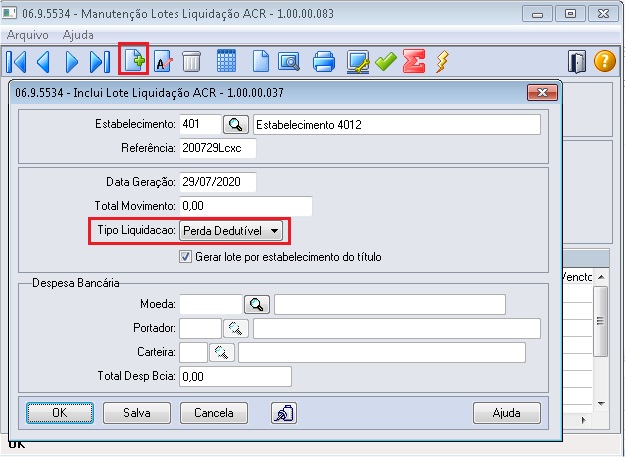Image resolution: width=625 pixels, height=457 pixels.
Task: Click the vertical scrollbar thumb behind dialog
Action: click(x=601, y=321)
